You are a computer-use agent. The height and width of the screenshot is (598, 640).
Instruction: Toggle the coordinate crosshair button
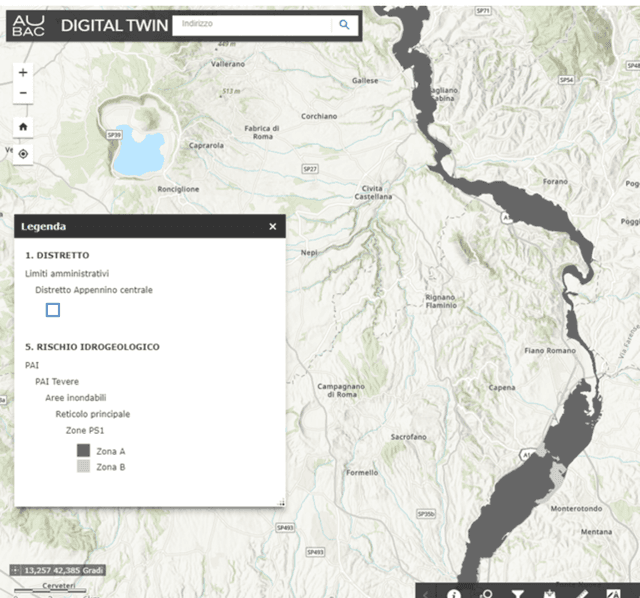(14, 570)
